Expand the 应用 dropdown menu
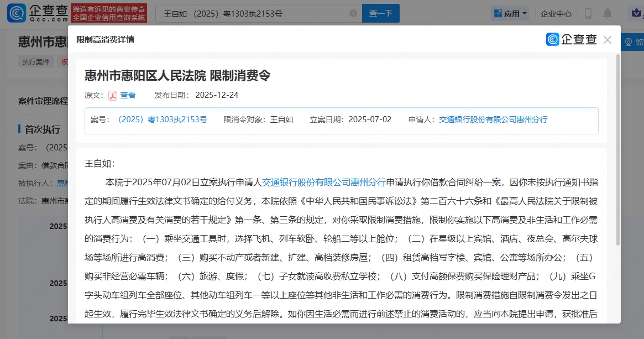 510,13
